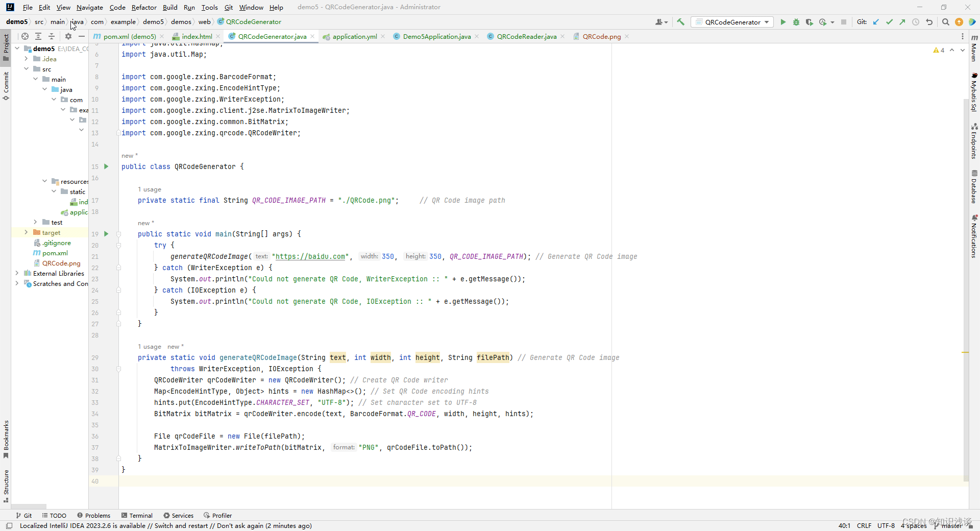
Task: Toggle the Structure tool window stripe button
Action: 6,486
